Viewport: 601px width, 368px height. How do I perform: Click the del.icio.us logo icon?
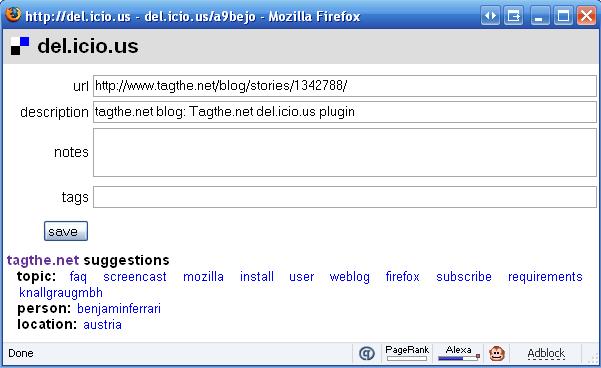(x=20, y=46)
